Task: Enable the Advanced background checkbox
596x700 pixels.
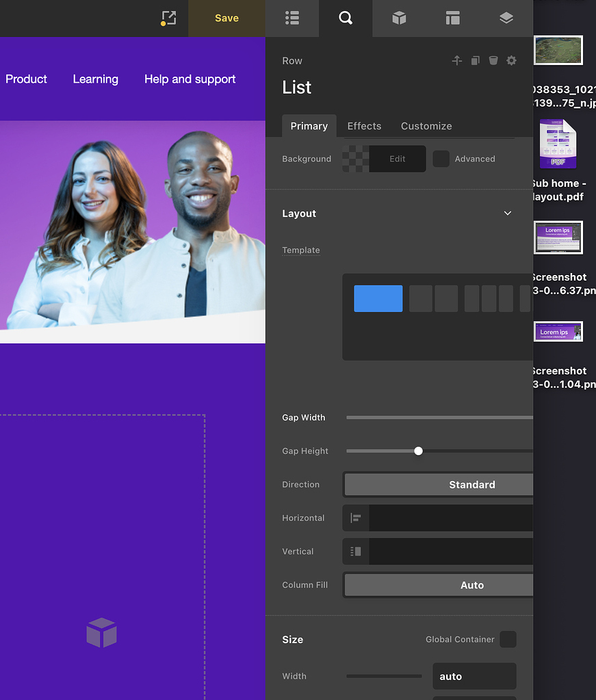Action: pos(441,158)
